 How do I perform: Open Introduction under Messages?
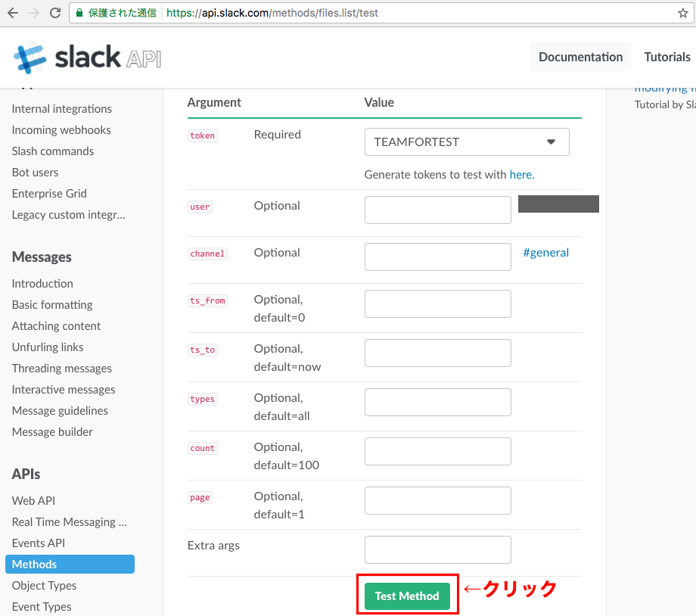(42, 284)
